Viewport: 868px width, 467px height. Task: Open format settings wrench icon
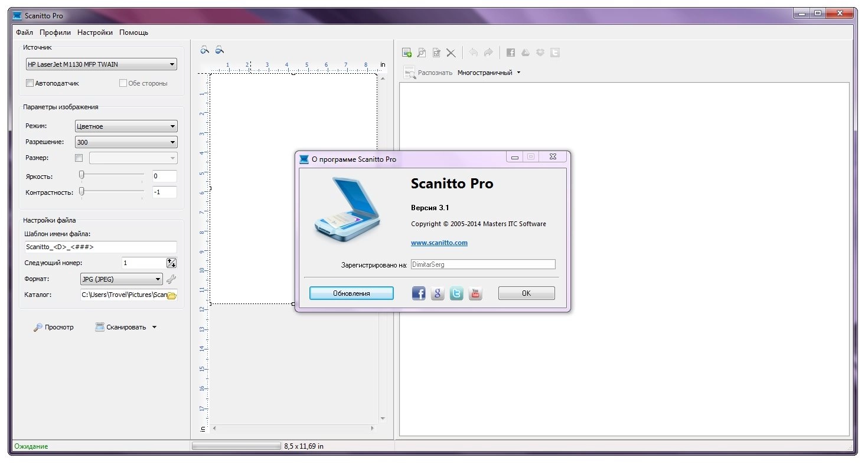(x=172, y=279)
